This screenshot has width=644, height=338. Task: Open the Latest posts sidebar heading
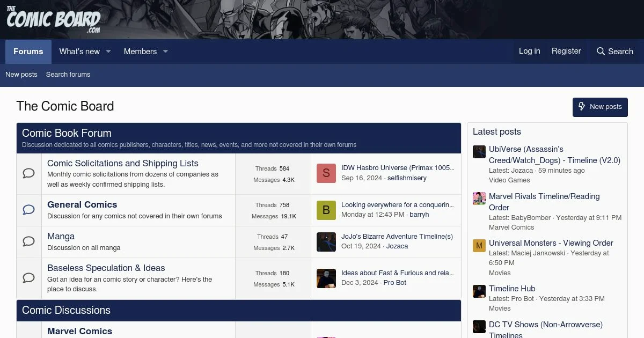(497, 131)
